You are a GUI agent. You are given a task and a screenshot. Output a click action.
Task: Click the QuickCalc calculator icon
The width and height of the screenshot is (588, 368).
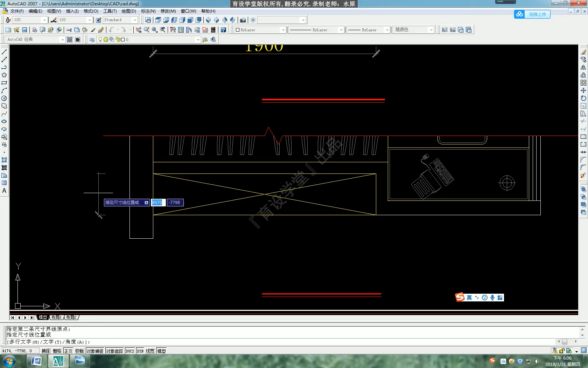point(213,30)
